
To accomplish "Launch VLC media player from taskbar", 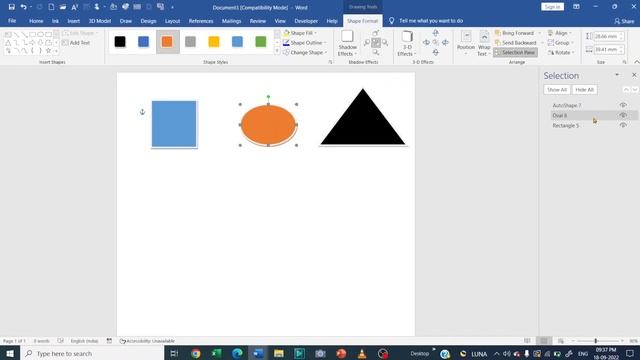I will click(362, 353).
